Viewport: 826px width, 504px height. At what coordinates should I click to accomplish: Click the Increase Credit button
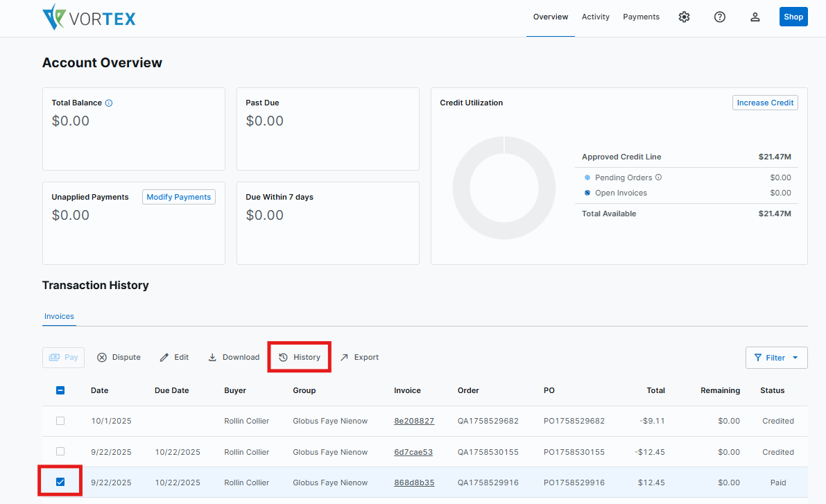(x=765, y=103)
